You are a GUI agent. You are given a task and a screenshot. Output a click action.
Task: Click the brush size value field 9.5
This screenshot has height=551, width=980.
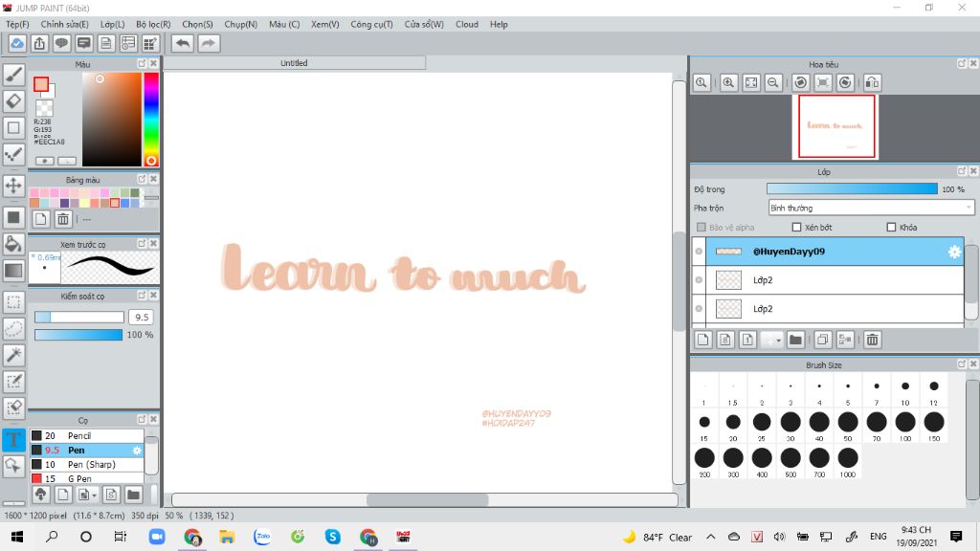(142, 318)
